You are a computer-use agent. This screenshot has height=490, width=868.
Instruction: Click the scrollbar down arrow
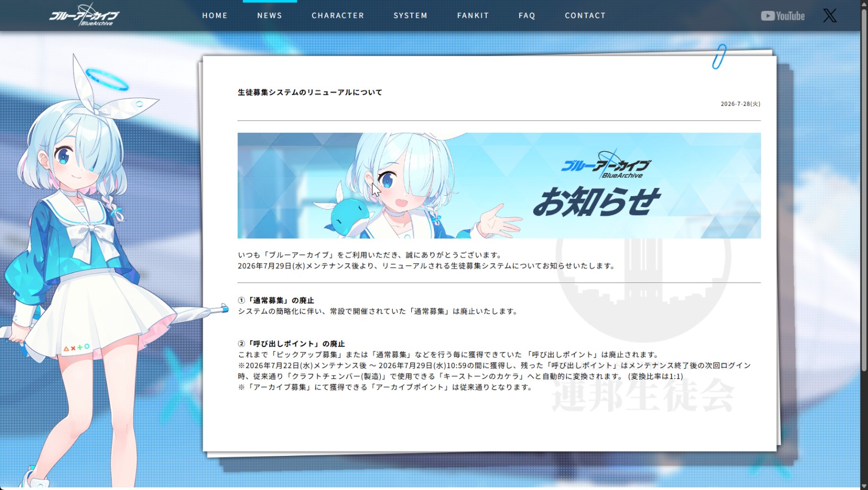[x=864, y=485]
